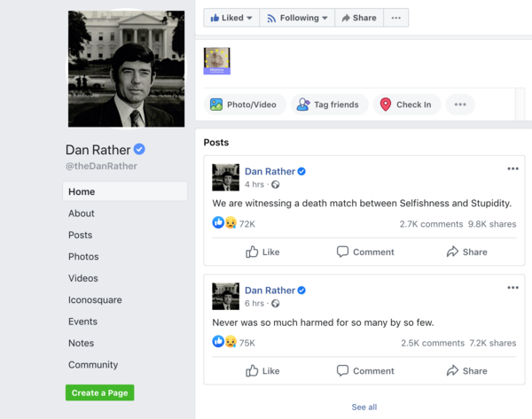The image size is (532, 419).
Task: Open the 72K reactions count
Action: (247, 224)
